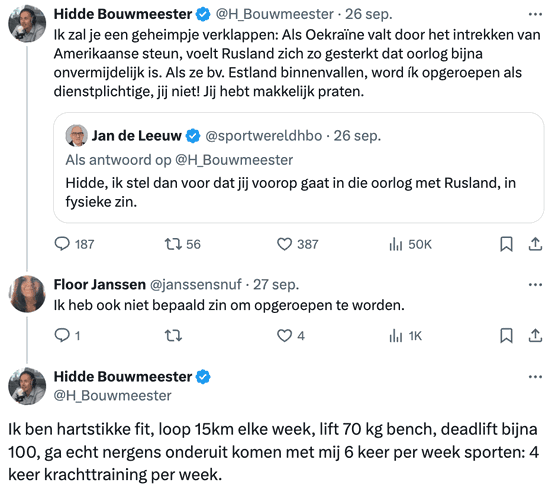The width and height of the screenshot is (555, 489).
Task: Retweet Floor Janssen's reply
Action: pyautogui.click(x=173, y=335)
